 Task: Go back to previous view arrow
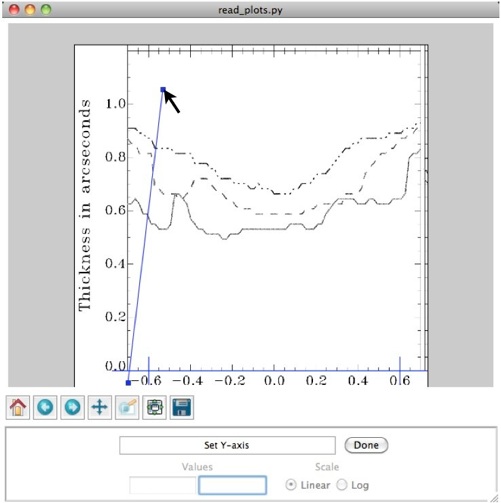point(45,407)
